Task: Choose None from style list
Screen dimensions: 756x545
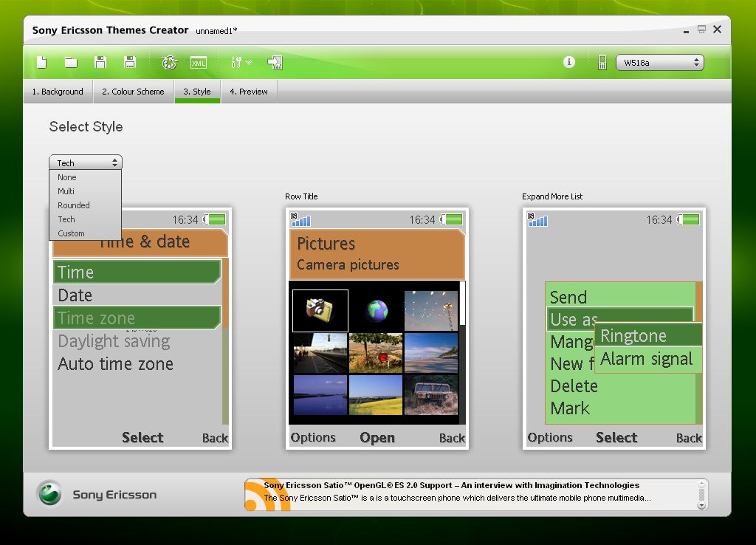Action: pyautogui.click(x=85, y=177)
